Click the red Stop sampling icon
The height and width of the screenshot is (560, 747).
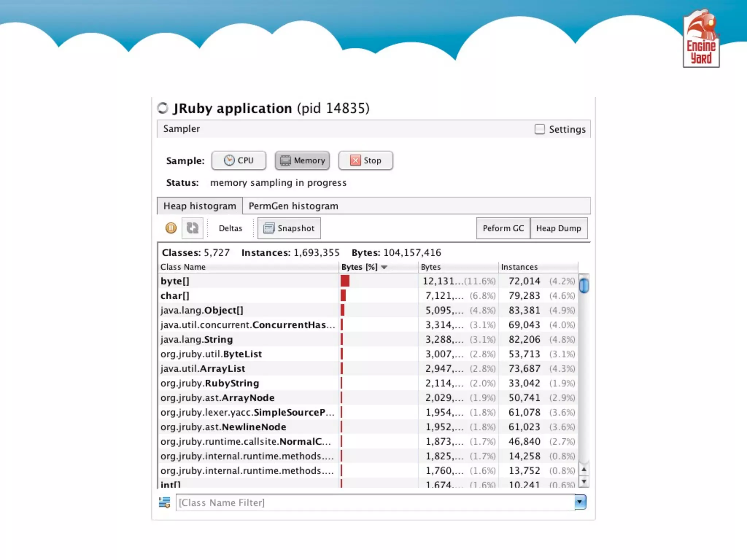pyautogui.click(x=355, y=160)
